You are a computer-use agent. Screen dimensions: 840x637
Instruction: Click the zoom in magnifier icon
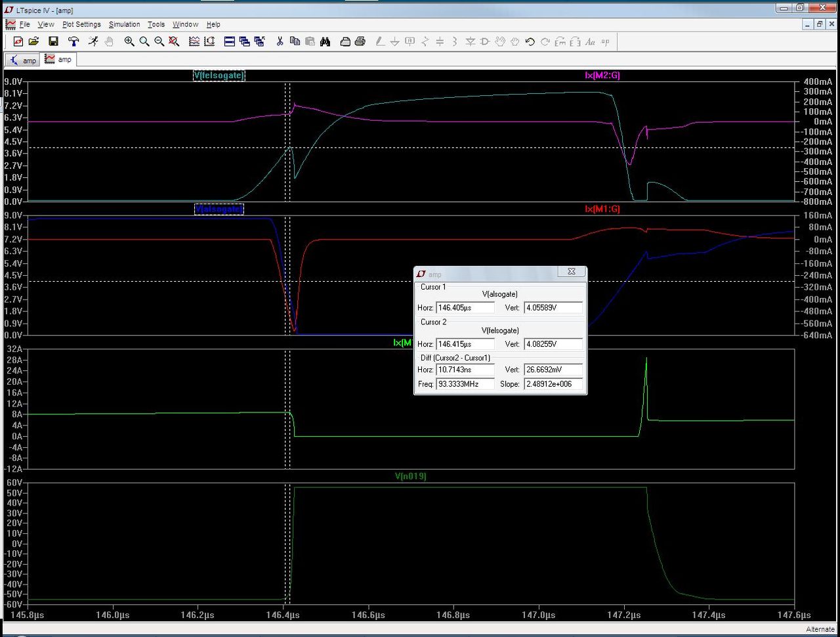(129, 41)
